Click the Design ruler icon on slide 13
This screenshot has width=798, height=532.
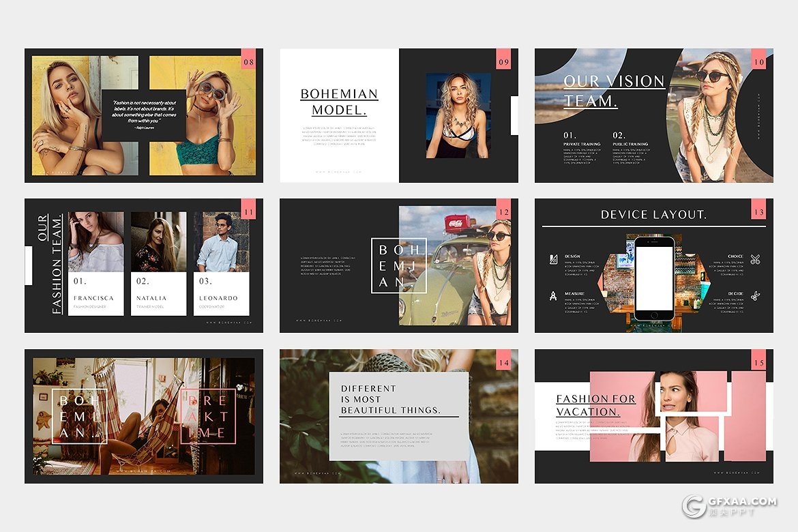point(553,259)
